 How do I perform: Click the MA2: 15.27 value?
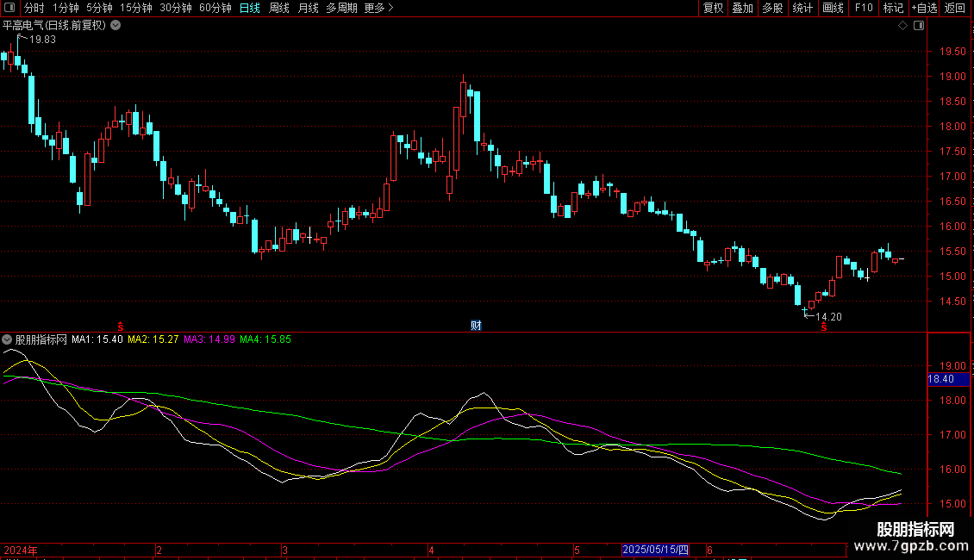coord(153,339)
